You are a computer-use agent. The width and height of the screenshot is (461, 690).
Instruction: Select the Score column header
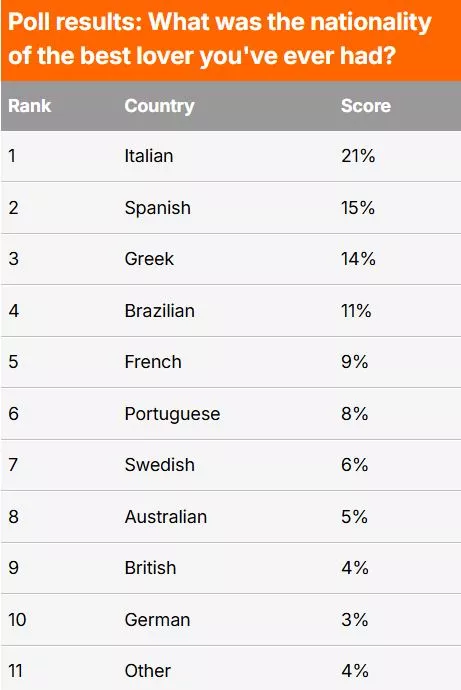(x=366, y=106)
